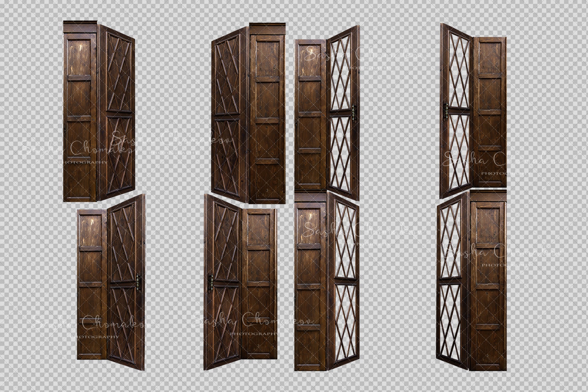Click crown molding atop top second-column shutter

268,28
